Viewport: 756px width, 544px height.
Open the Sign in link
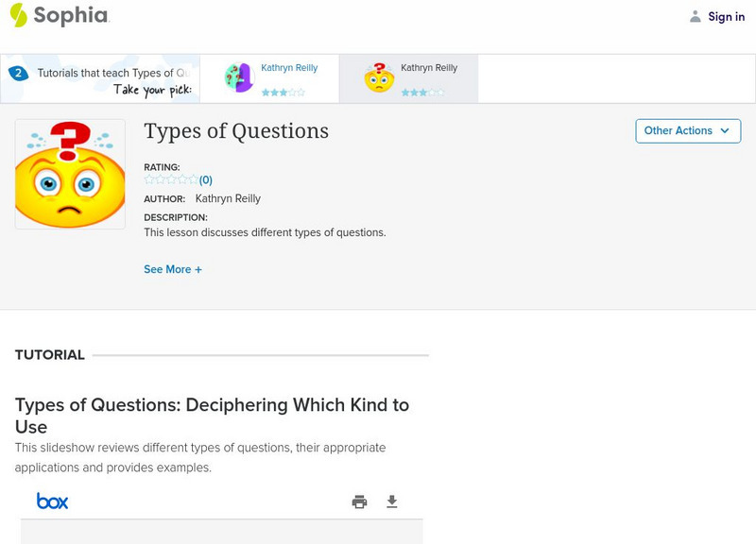[x=726, y=16]
